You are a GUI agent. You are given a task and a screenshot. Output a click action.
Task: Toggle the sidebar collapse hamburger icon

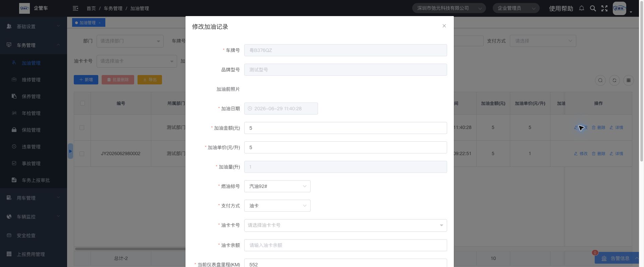tap(75, 8)
